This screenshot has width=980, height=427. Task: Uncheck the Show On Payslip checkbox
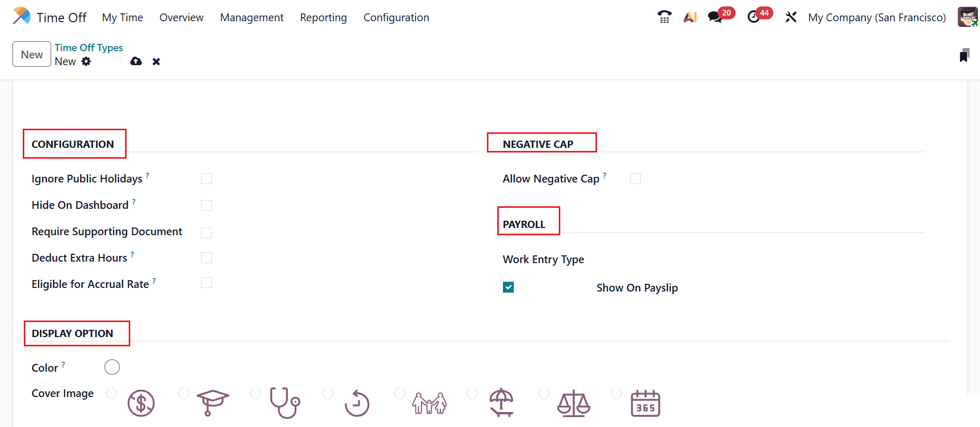point(508,287)
